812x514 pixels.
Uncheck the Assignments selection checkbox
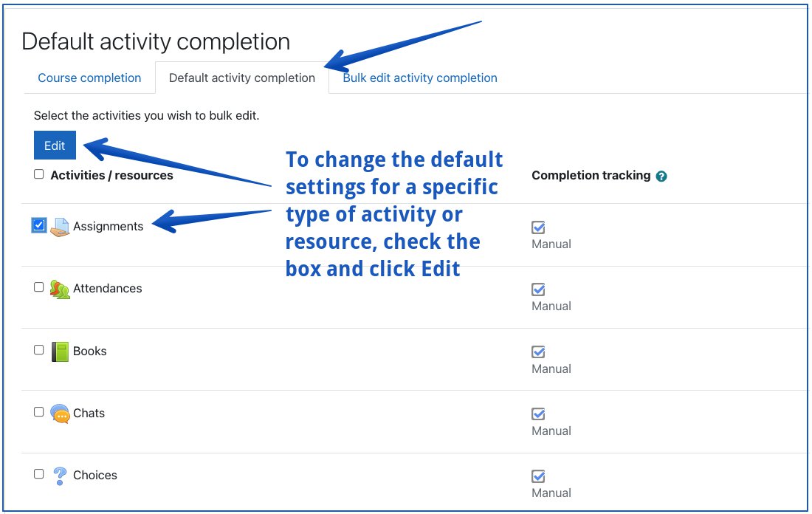pos(38,225)
